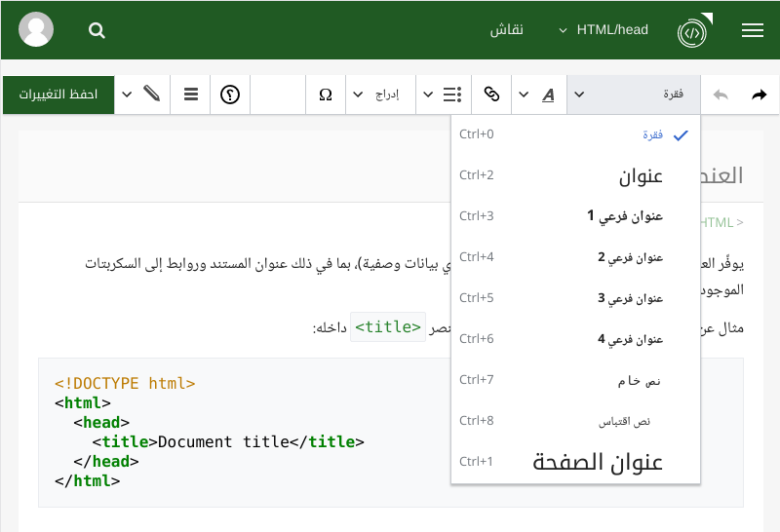Screen dimensions: 780x532
Task: Click احفظ التغييرات save changes button
Action: (x=58, y=95)
